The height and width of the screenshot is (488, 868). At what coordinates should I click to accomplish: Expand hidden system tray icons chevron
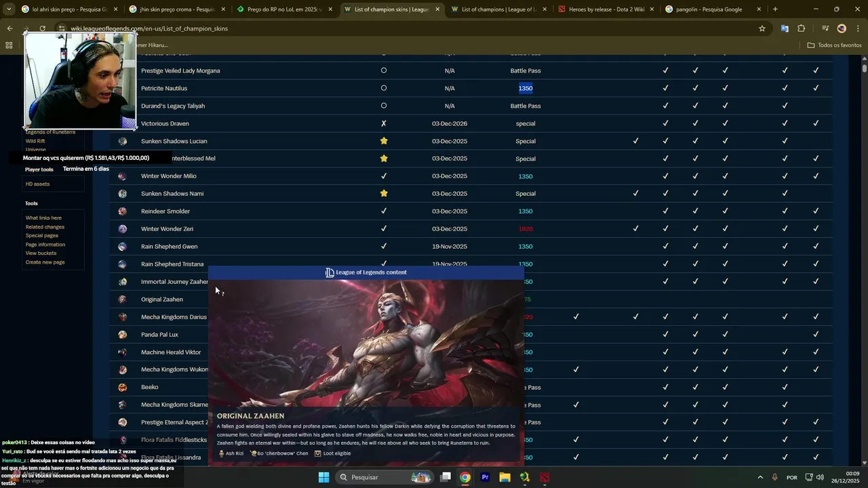coord(760,477)
